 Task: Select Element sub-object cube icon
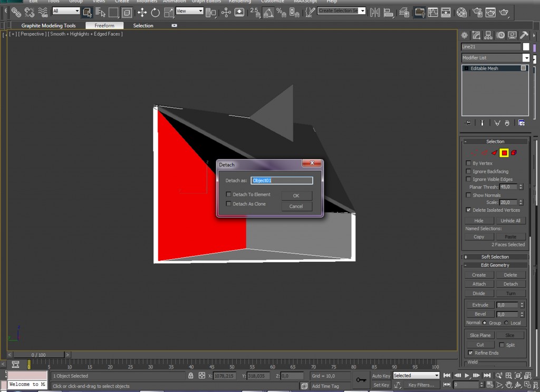pos(514,153)
